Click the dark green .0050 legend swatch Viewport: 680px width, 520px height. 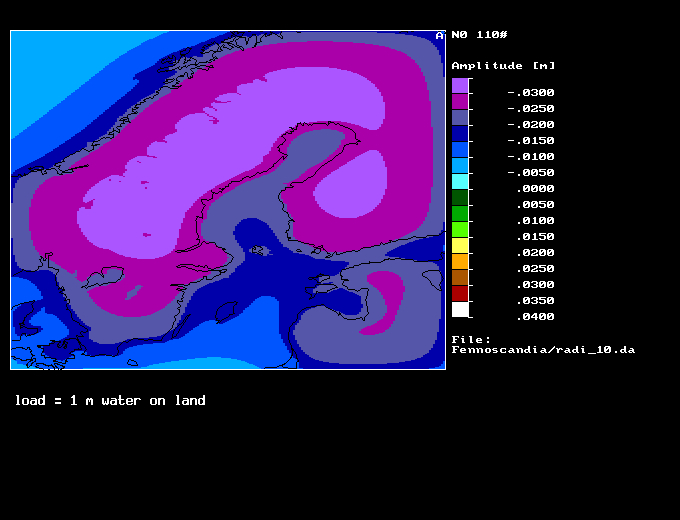[460, 198]
